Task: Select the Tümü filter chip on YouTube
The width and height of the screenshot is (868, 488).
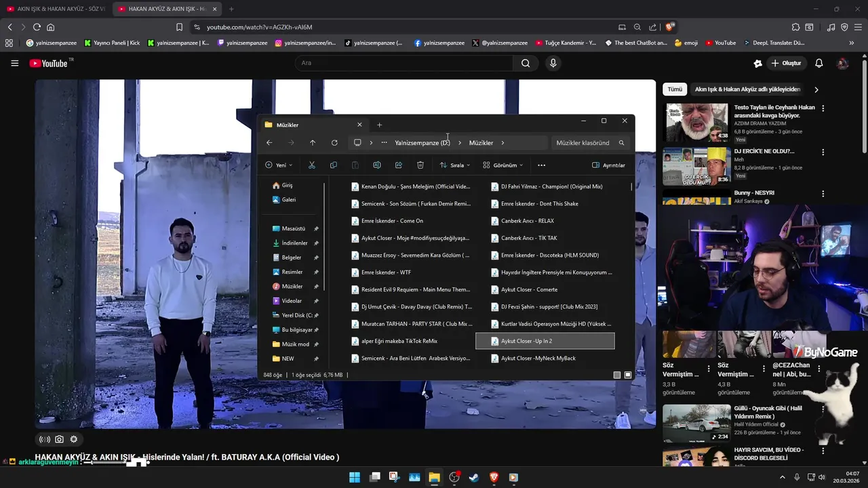Action: pyautogui.click(x=675, y=89)
